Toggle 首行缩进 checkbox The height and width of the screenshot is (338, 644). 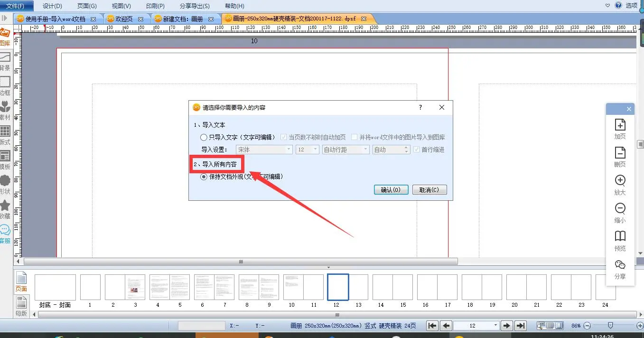point(429,150)
